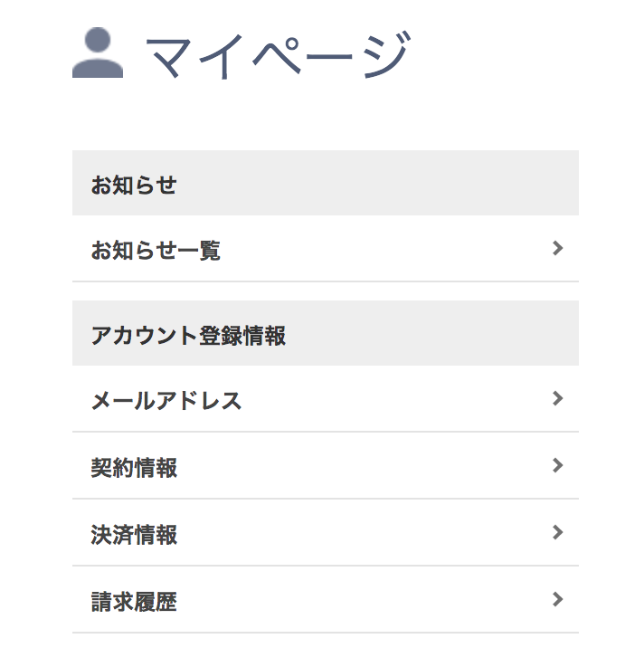Click the chevron arrow beside 決済情報

(558, 532)
